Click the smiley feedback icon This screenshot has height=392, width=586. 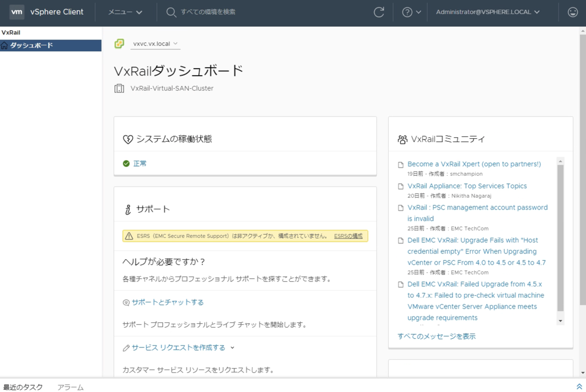(573, 12)
